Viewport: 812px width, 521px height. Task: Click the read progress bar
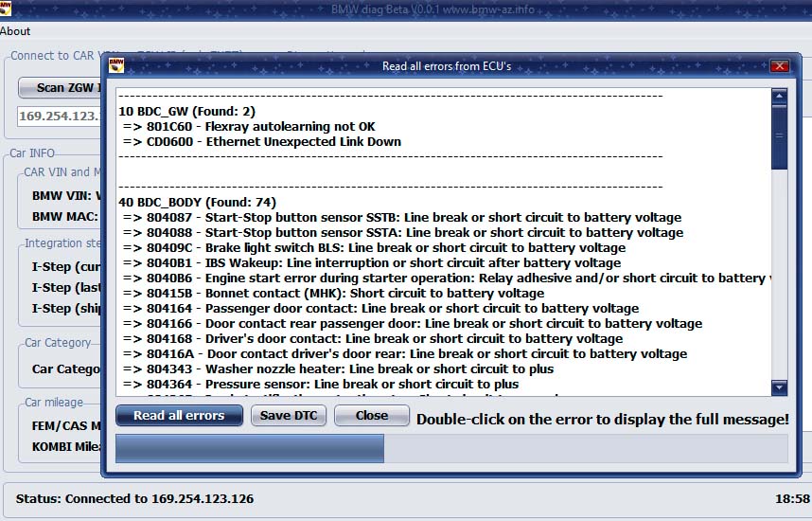(x=451, y=448)
